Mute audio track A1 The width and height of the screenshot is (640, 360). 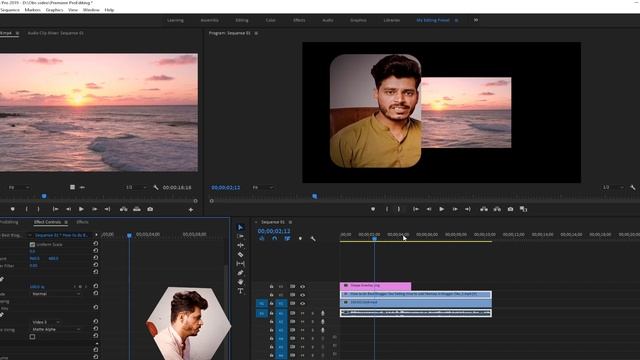point(302,313)
